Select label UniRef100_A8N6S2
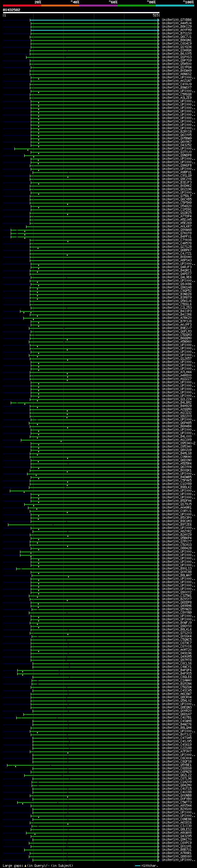This screenshot has width=197, height=868. pos(177,74)
